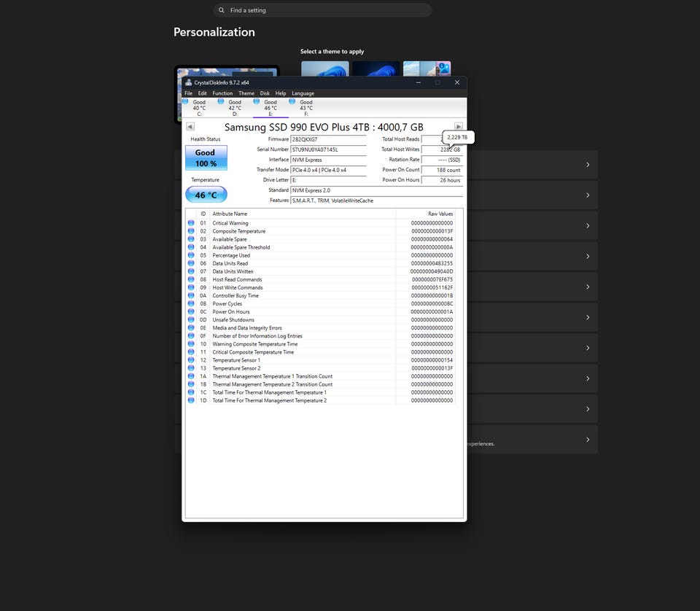Minimize the CrystalDiskInfo window
The height and width of the screenshot is (611, 700).
coord(419,82)
